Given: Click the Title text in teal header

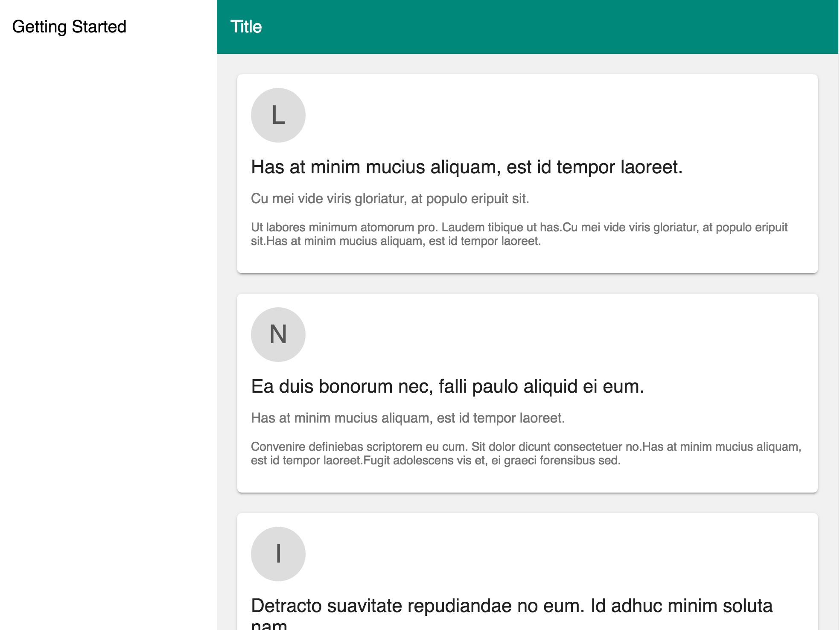Looking at the screenshot, I should [246, 26].
